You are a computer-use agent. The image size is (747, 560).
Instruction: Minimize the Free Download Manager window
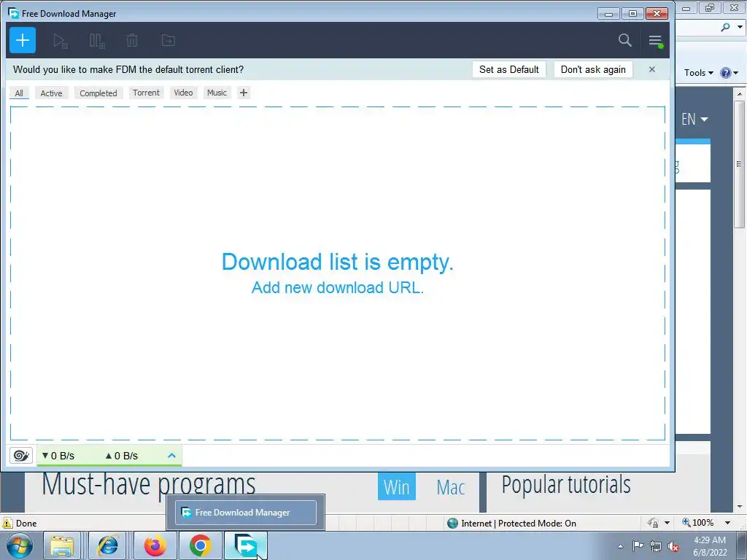point(608,14)
